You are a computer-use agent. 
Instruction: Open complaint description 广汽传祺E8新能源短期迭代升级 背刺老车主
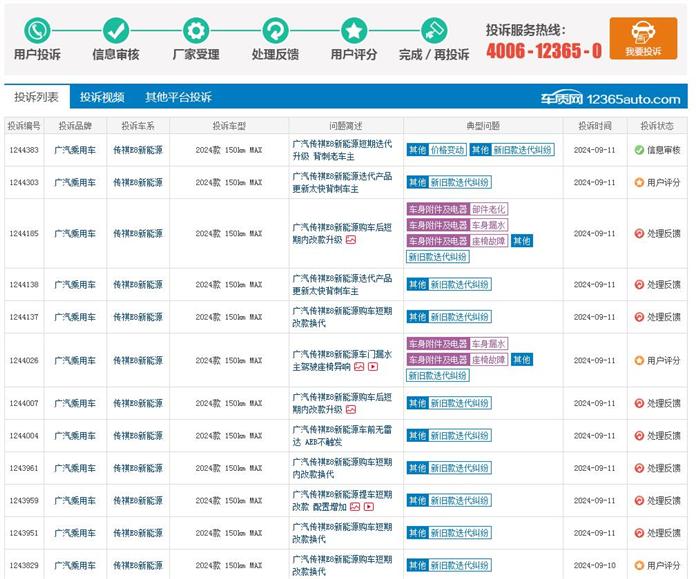(x=342, y=150)
